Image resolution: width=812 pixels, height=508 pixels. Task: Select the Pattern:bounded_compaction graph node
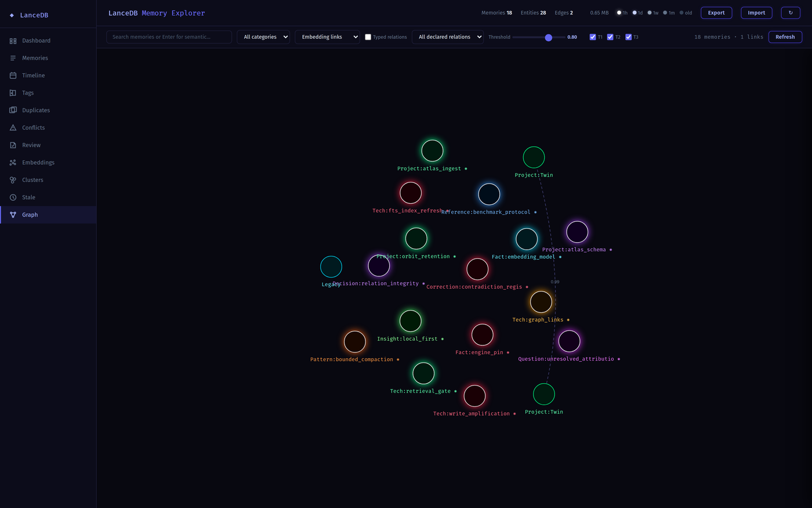[354, 341]
